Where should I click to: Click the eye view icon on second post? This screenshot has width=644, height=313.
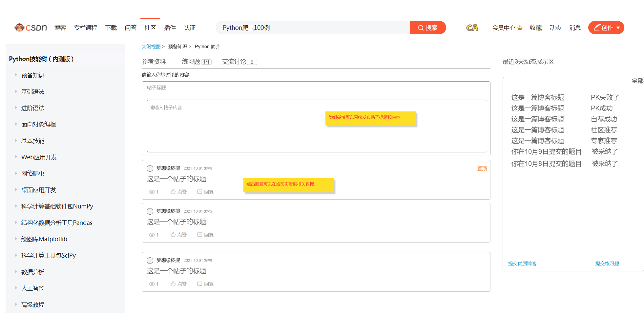[x=152, y=235]
